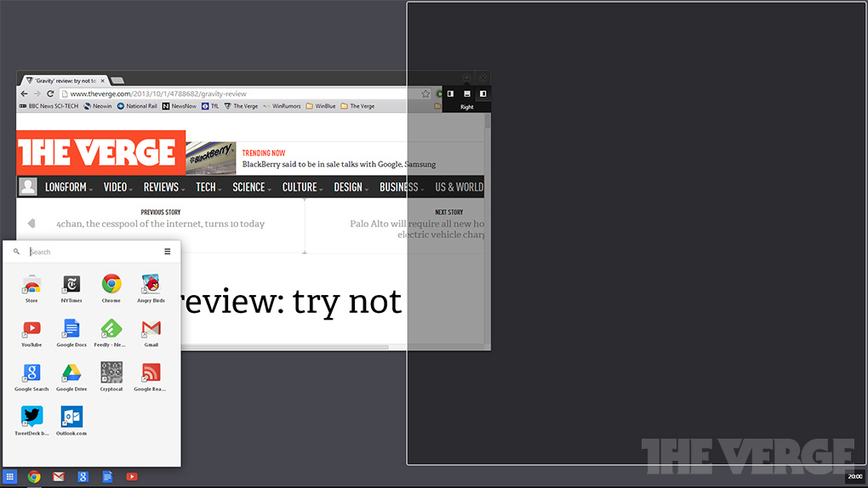Open the Palo Alto next story link
This screenshot has width=868, height=488.
[x=417, y=229]
